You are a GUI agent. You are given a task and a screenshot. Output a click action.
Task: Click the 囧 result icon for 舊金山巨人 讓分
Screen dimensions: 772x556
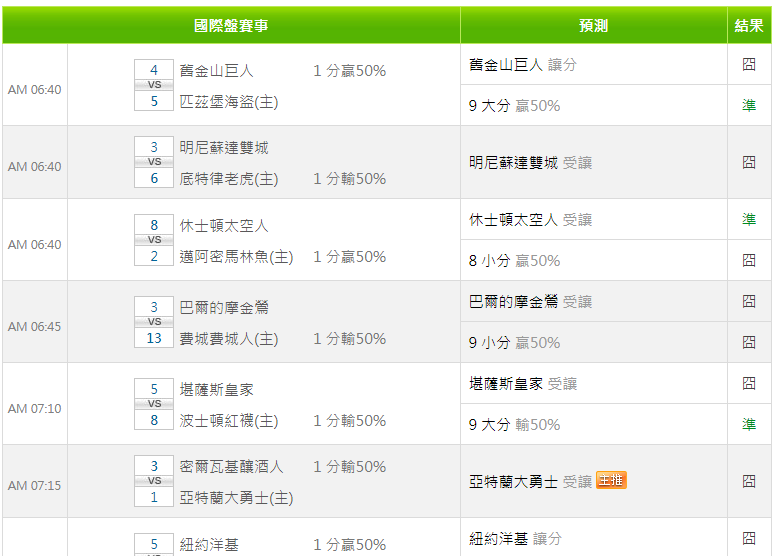click(x=749, y=64)
